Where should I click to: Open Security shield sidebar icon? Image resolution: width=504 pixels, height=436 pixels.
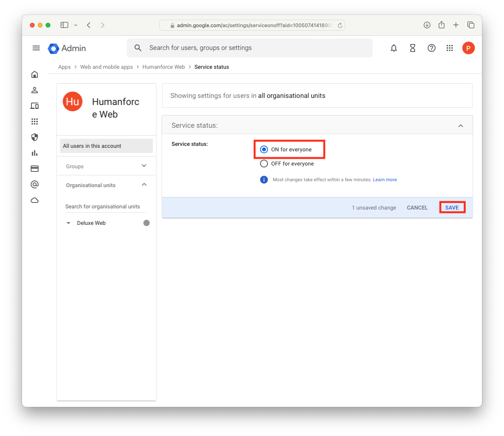[35, 137]
